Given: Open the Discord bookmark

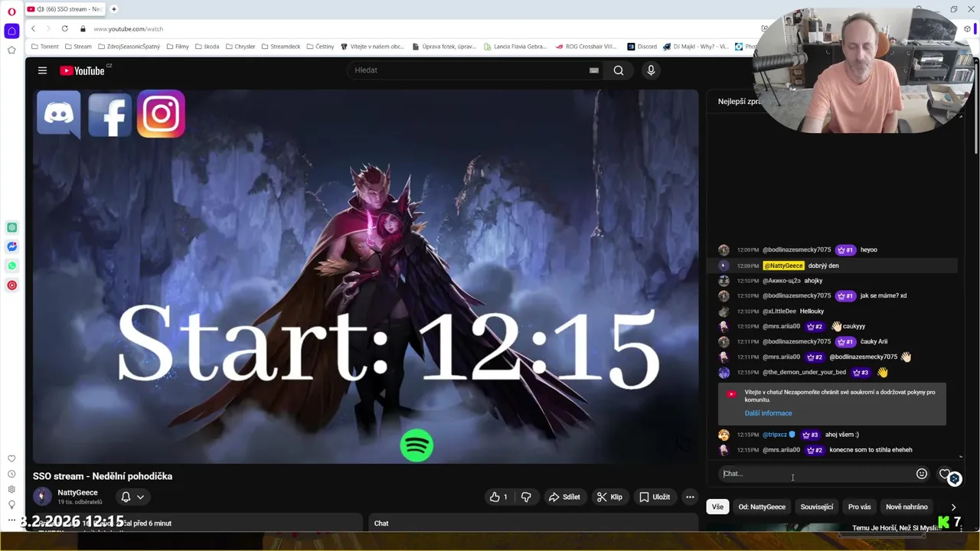Looking at the screenshot, I should click(642, 47).
